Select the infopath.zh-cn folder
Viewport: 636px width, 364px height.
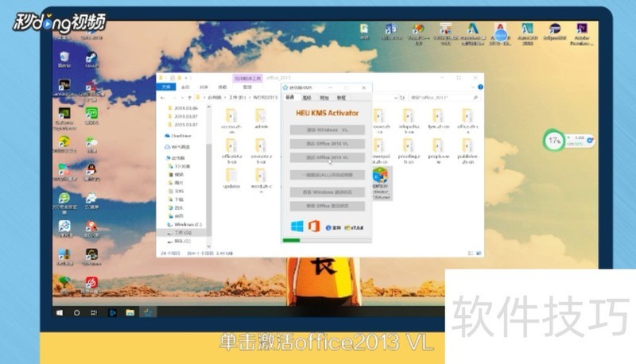[x=409, y=121]
